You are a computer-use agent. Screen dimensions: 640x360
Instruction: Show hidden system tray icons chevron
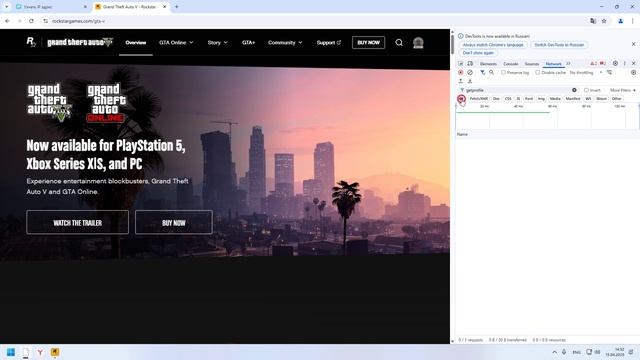[x=554, y=352]
